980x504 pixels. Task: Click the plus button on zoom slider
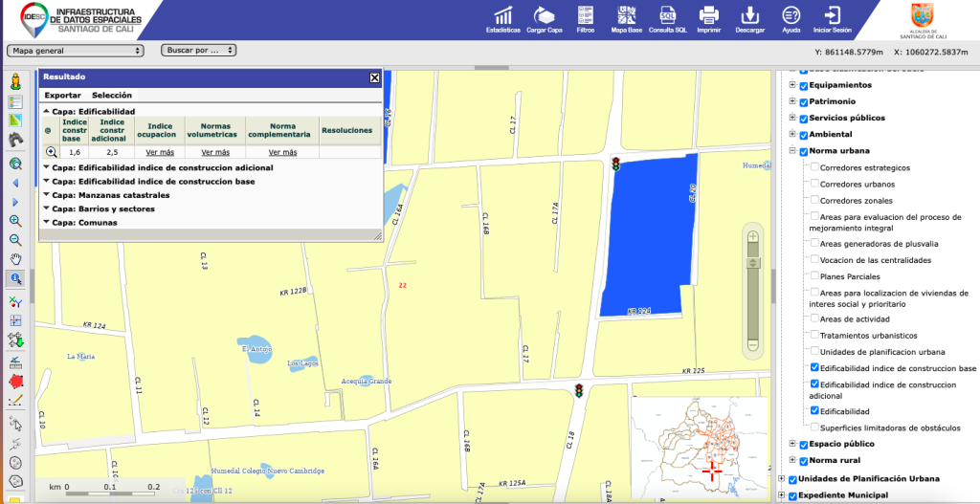pyautogui.click(x=753, y=236)
